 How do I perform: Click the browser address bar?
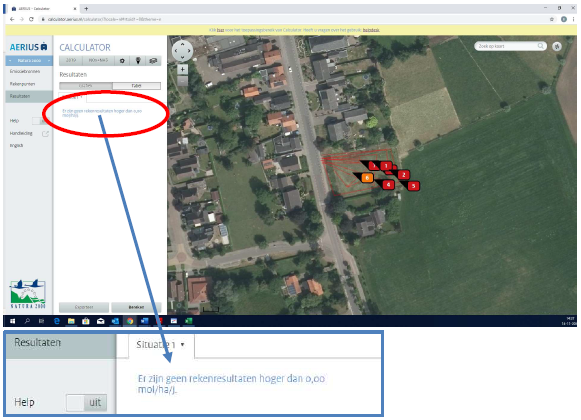(293, 19)
